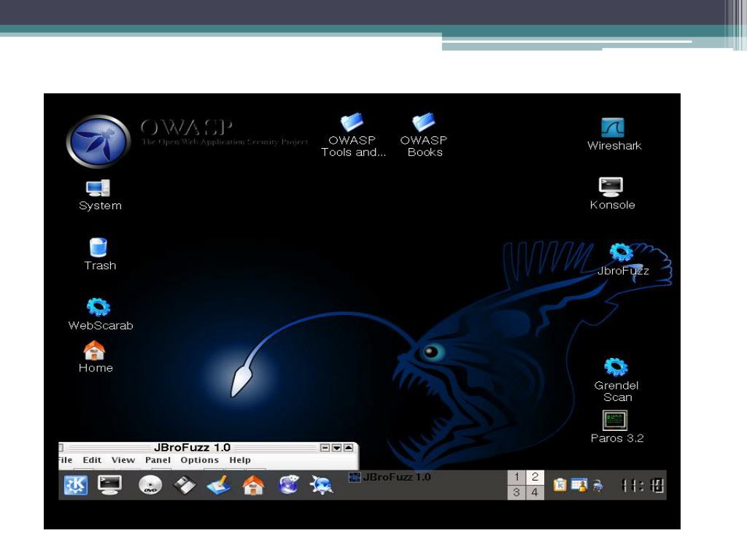Click the DVD disc panel icon

150,485
